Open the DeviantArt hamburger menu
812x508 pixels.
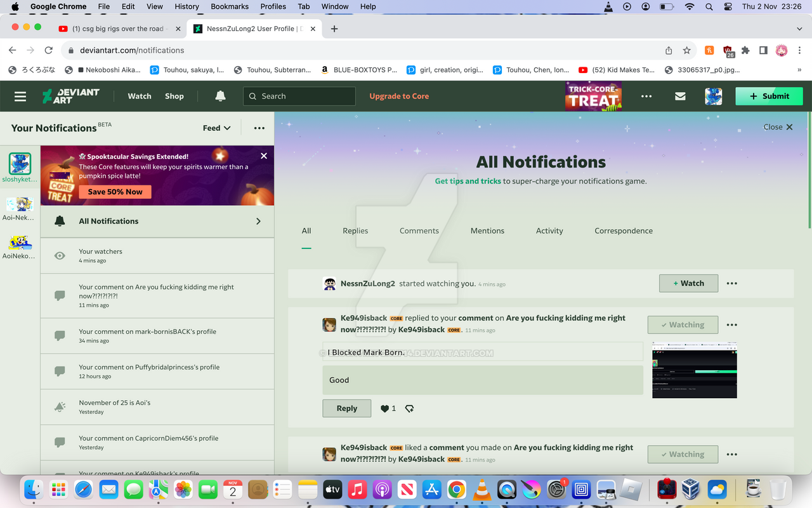pos(20,97)
